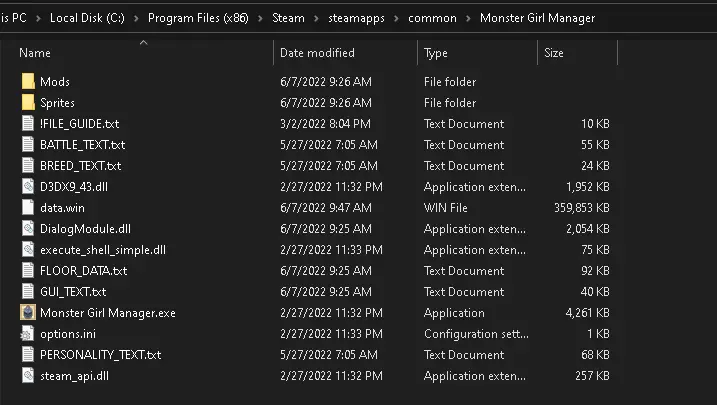Click the !FILE_GUIDE.txt document icon
Viewport: 717px width, 405px height.
[28, 123]
